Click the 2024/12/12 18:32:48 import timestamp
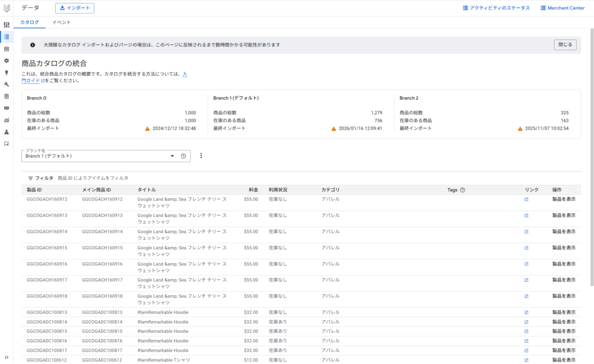 point(174,129)
